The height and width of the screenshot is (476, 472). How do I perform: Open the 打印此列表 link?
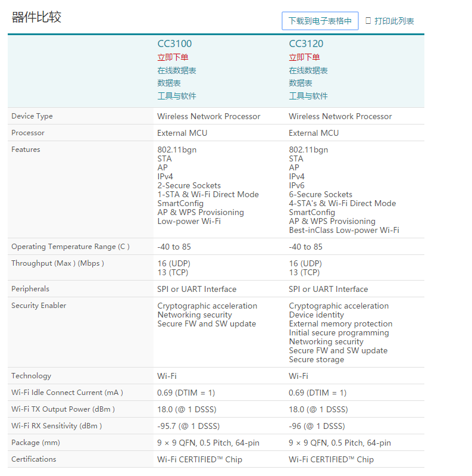[x=394, y=21]
